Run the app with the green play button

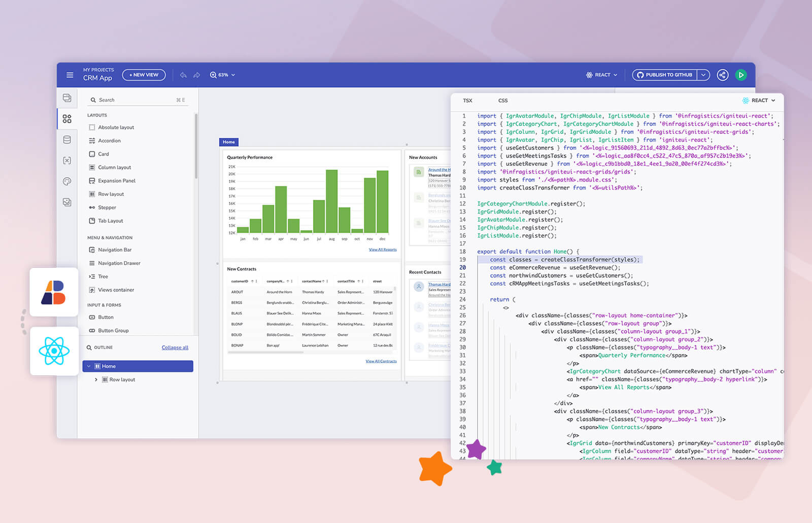[x=741, y=75]
